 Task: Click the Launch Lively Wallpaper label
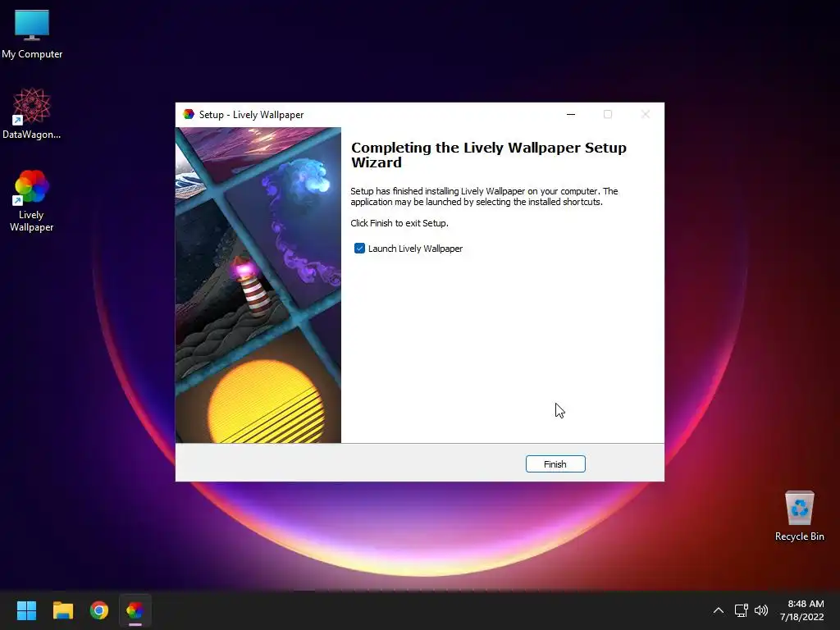415,249
